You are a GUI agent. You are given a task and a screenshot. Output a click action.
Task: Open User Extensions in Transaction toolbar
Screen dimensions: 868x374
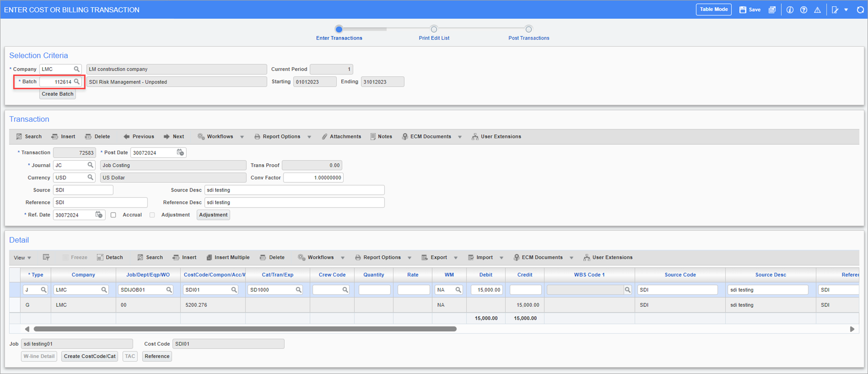[x=496, y=137]
